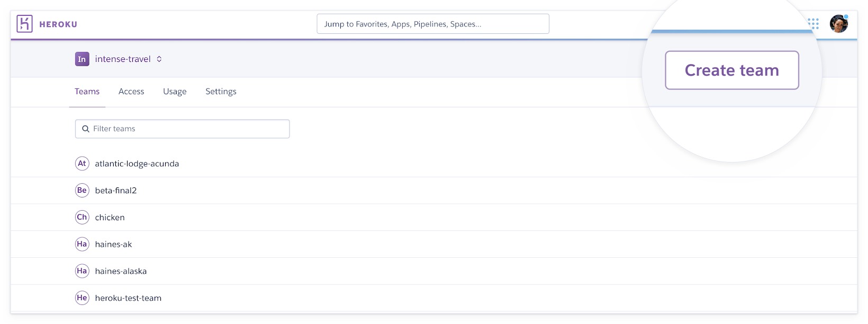Open the haines-alaska team
Viewport: 868px width, 324px height.
click(x=121, y=271)
